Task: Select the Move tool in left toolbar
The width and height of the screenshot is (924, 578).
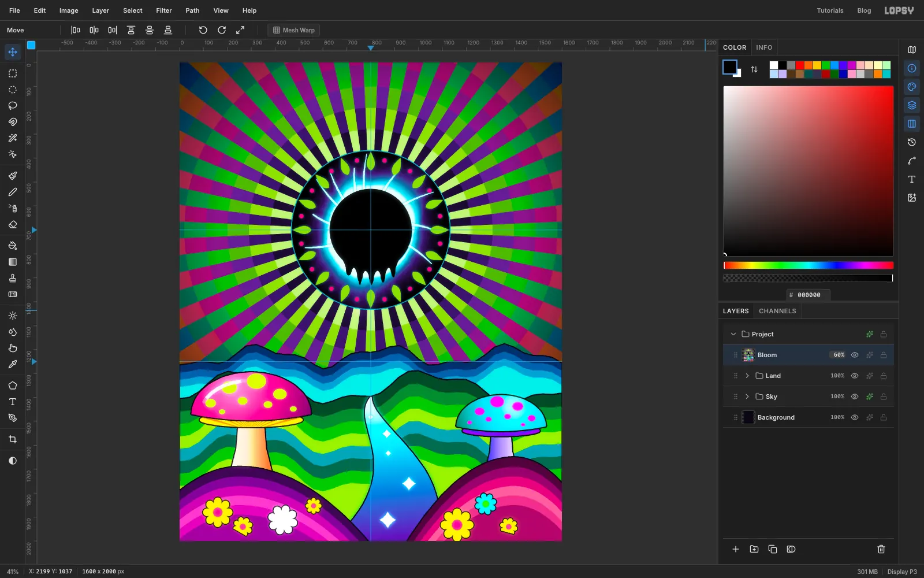Action: (x=13, y=52)
